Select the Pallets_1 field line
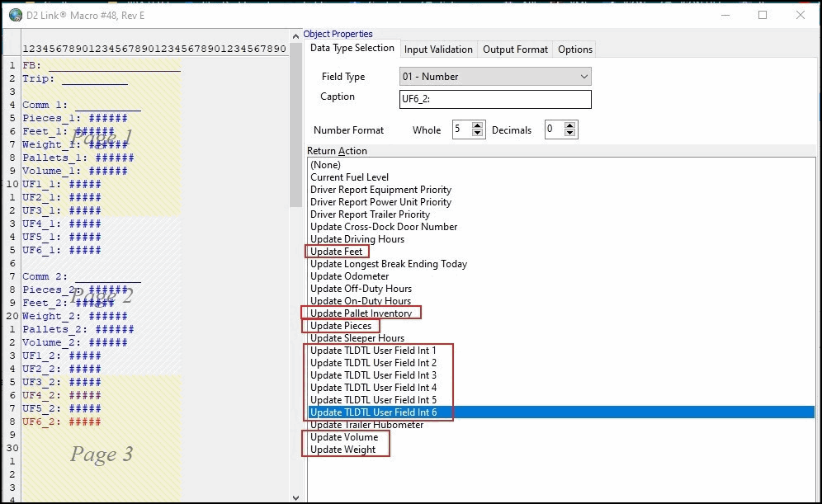The image size is (822, 504). (x=78, y=158)
